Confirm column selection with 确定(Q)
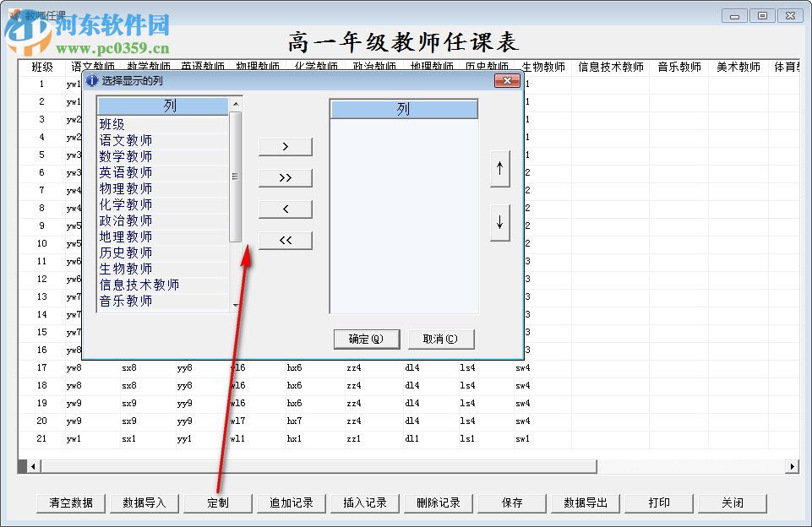 (x=367, y=339)
